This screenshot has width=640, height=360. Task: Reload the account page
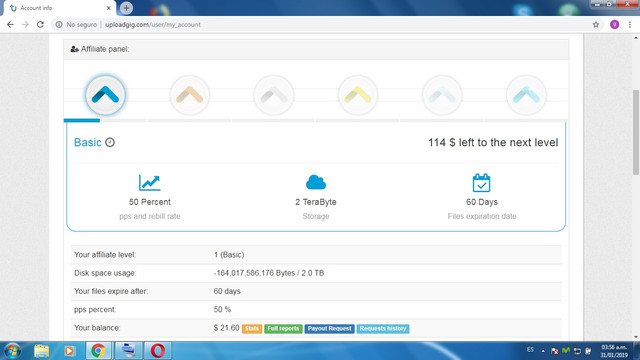coord(40,24)
